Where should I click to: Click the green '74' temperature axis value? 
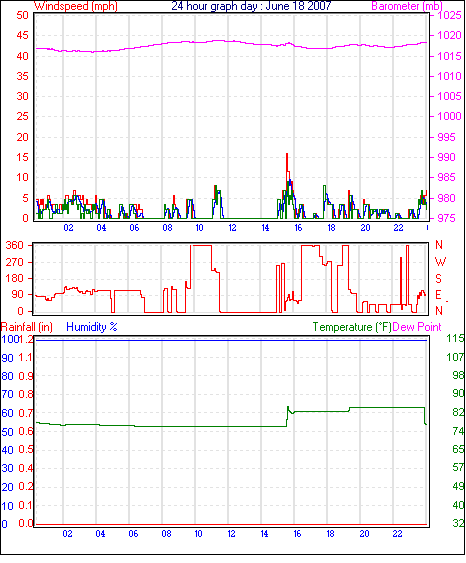point(458,431)
